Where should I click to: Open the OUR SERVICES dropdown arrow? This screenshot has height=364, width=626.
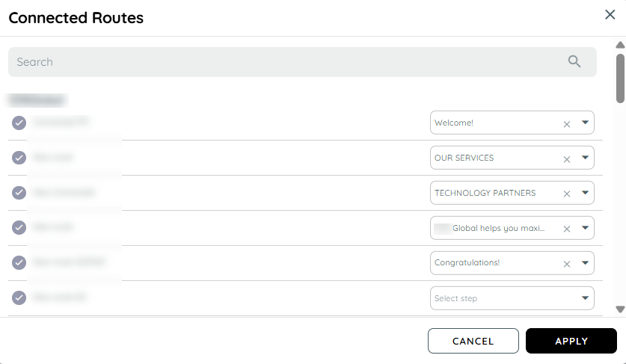click(585, 158)
